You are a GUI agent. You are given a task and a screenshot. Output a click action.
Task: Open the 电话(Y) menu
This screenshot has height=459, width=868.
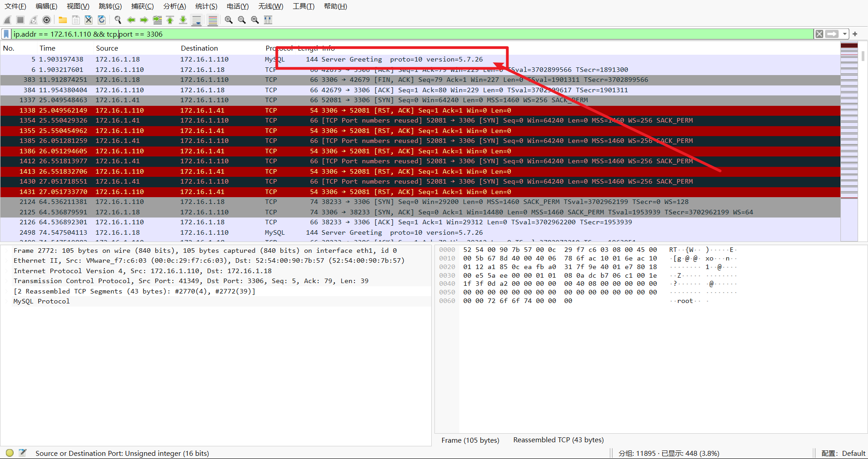tap(238, 6)
